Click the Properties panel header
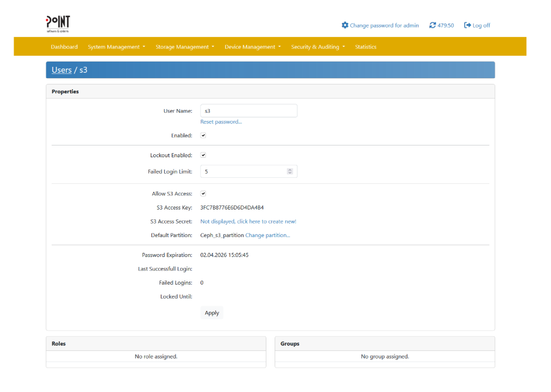 coord(271,92)
